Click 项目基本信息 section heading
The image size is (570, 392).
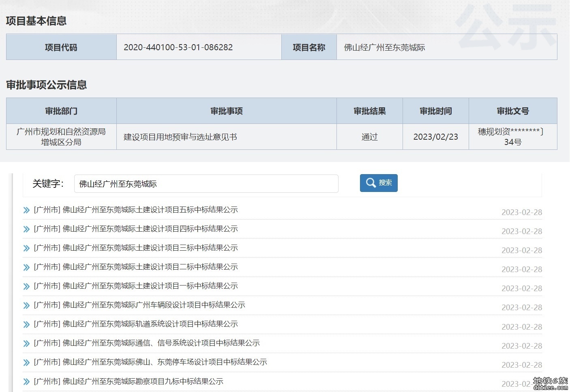tap(36, 21)
